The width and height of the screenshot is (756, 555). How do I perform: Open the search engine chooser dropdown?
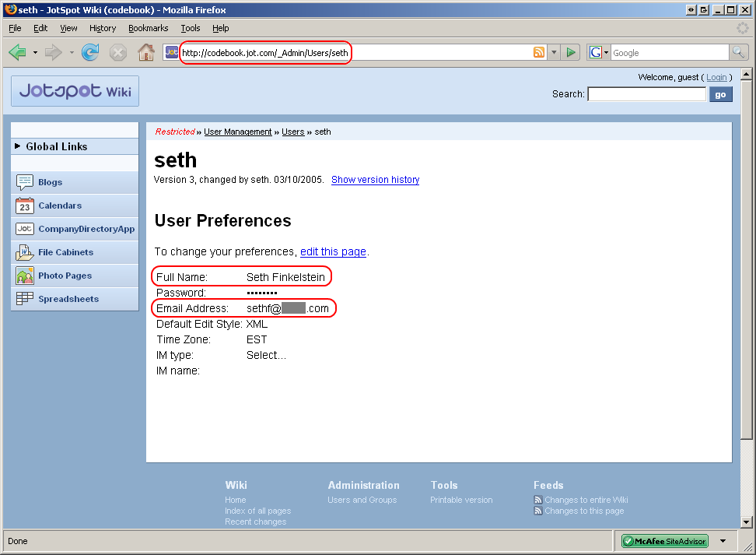click(606, 52)
